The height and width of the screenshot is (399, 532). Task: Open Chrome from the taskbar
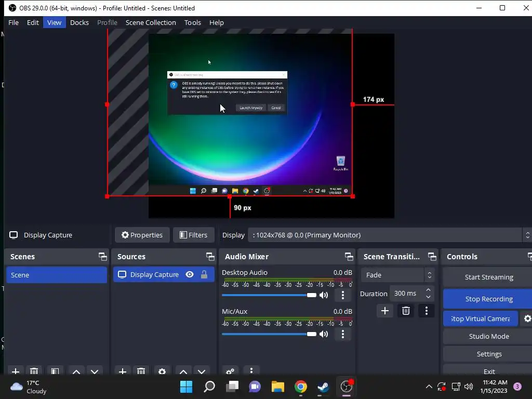pos(301,387)
